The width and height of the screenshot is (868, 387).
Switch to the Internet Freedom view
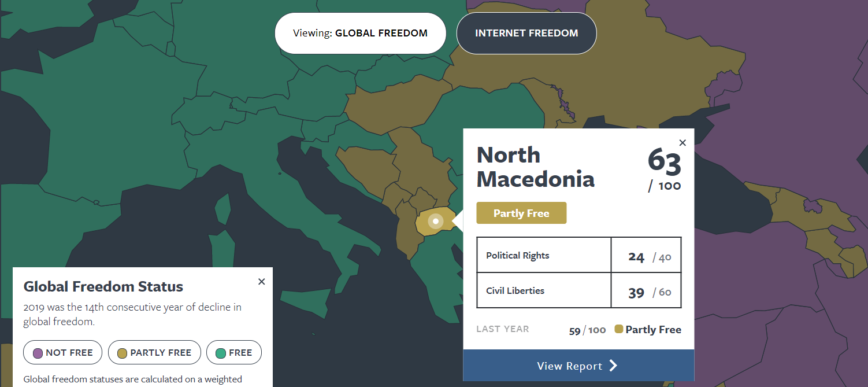pos(526,33)
